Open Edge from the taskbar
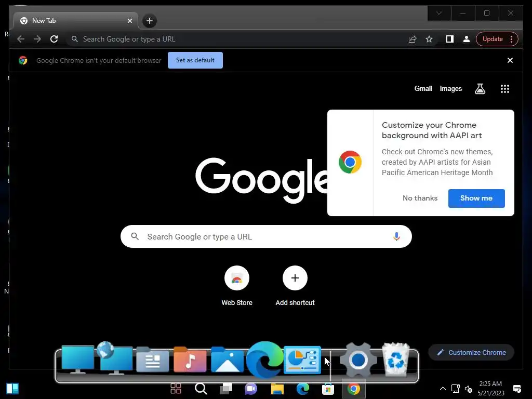532x399 pixels. [303, 389]
